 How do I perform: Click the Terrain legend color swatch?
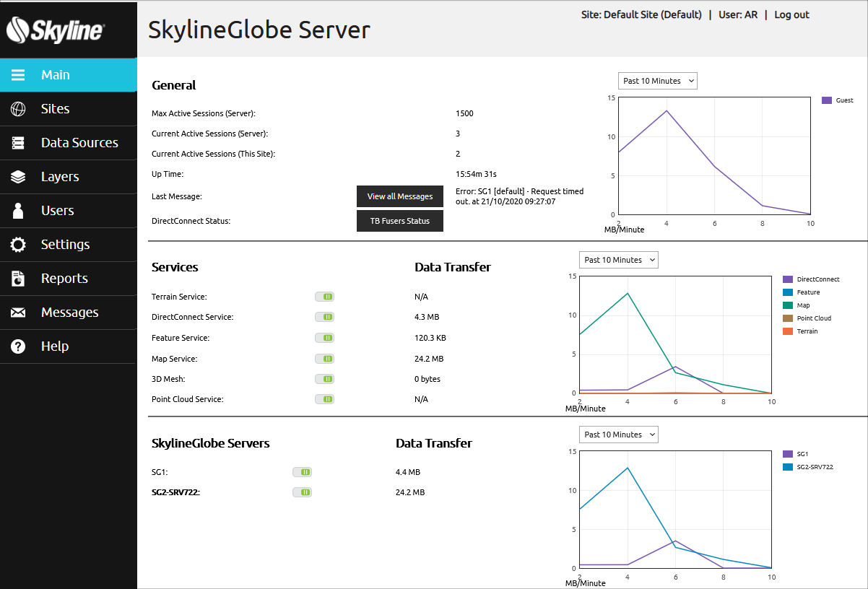788,331
